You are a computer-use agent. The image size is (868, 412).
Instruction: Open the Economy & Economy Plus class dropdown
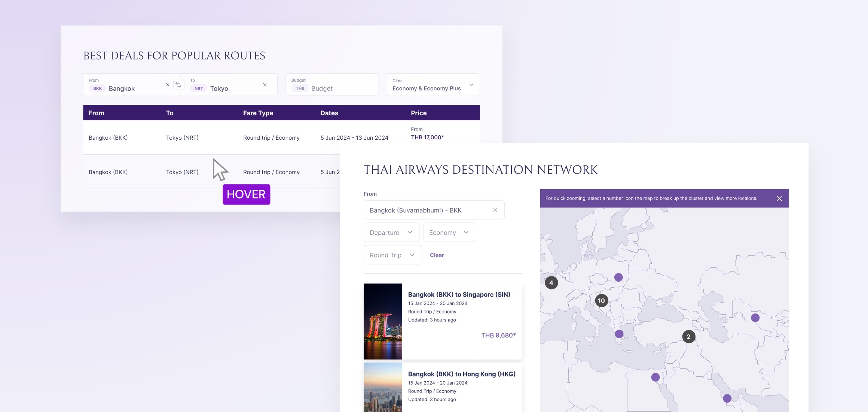(433, 85)
